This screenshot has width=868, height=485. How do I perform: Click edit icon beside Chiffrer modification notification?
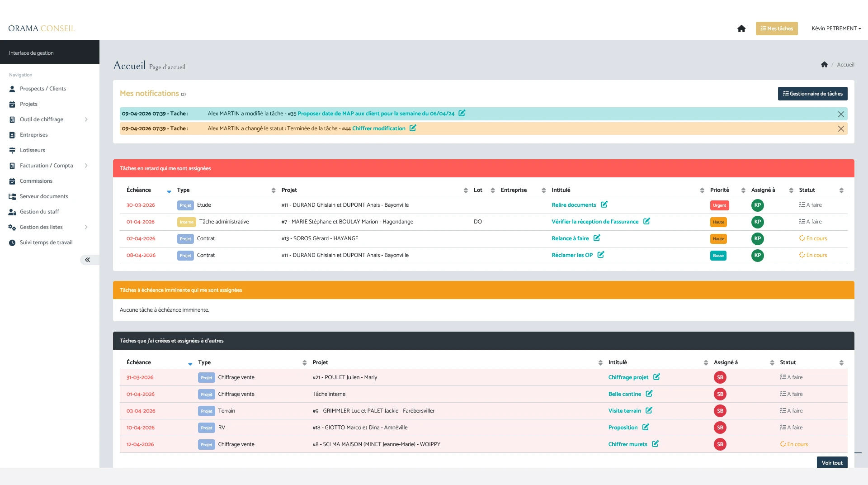[413, 128]
